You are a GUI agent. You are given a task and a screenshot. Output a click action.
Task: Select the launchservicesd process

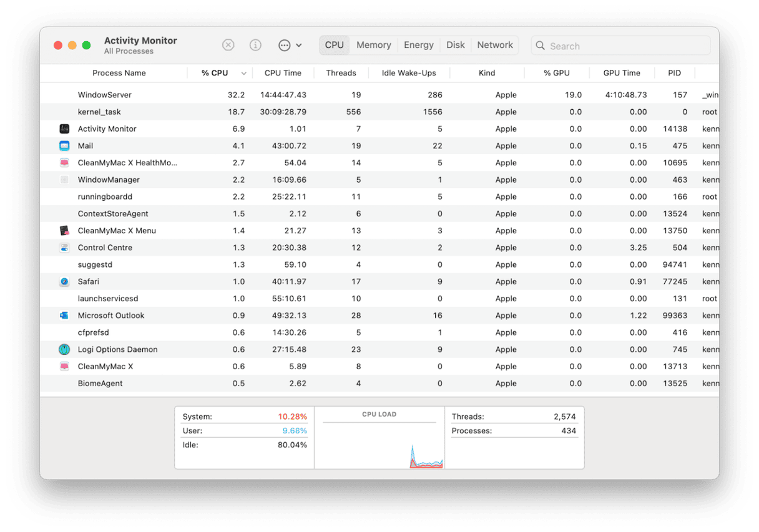click(x=379, y=298)
